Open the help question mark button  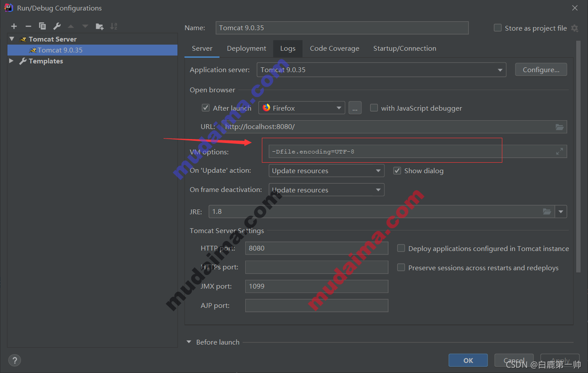14,360
